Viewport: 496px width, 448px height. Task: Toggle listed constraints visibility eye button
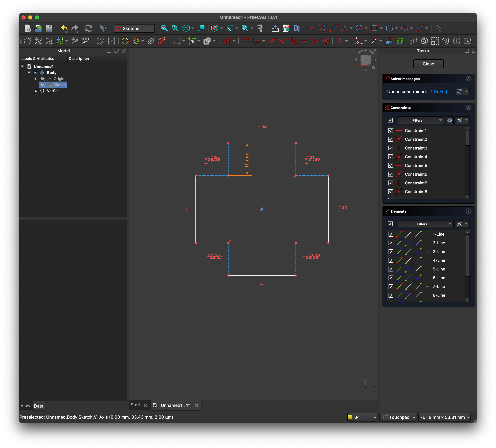pyautogui.click(x=449, y=120)
